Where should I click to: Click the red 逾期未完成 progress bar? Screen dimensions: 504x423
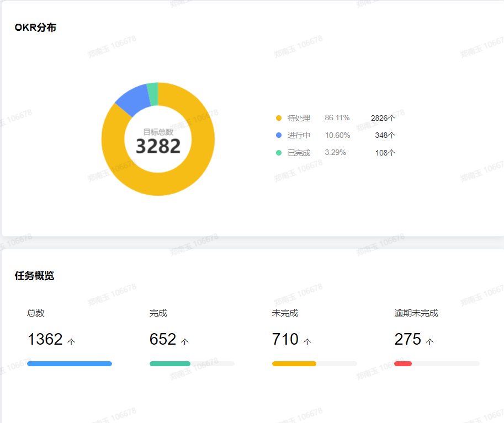point(403,363)
